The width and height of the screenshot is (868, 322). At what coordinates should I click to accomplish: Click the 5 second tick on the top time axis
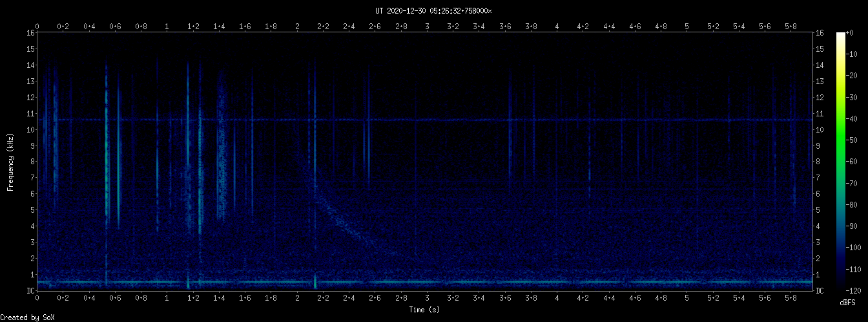coord(687,27)
